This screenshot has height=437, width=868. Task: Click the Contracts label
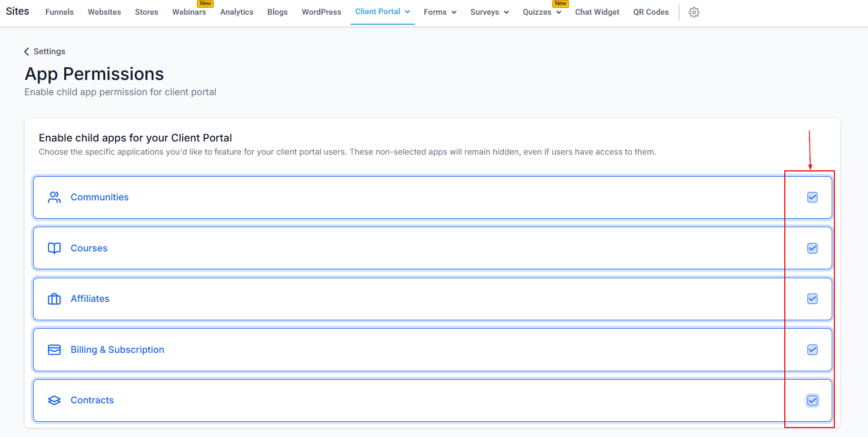click(x=92, y=400)
